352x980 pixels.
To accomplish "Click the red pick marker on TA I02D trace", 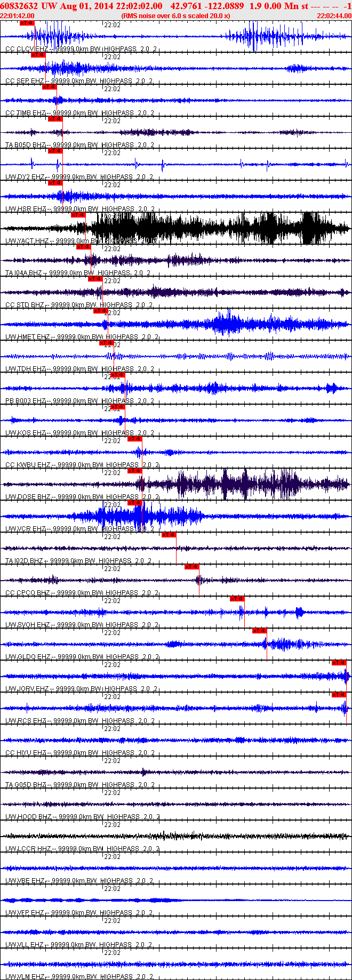I will tap(169, 535).
